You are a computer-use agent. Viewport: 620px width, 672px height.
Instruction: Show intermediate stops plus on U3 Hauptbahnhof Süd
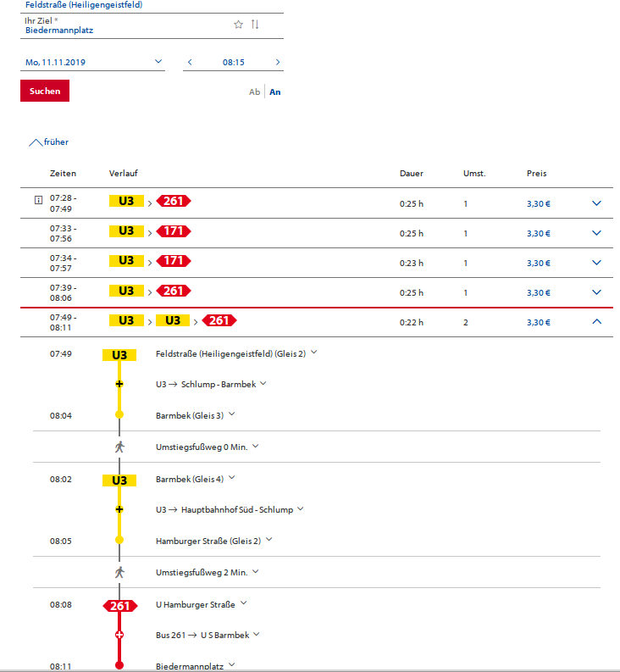click(x=119, y=509)
